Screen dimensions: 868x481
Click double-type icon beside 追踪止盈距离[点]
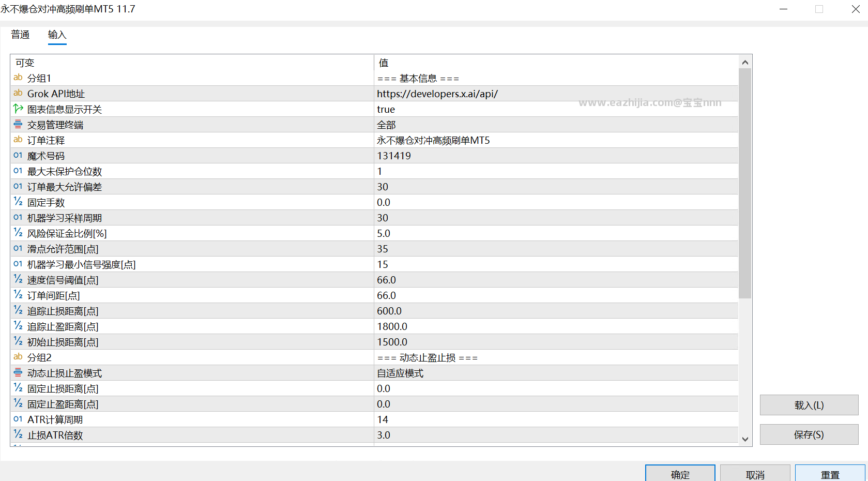(18, 326)
